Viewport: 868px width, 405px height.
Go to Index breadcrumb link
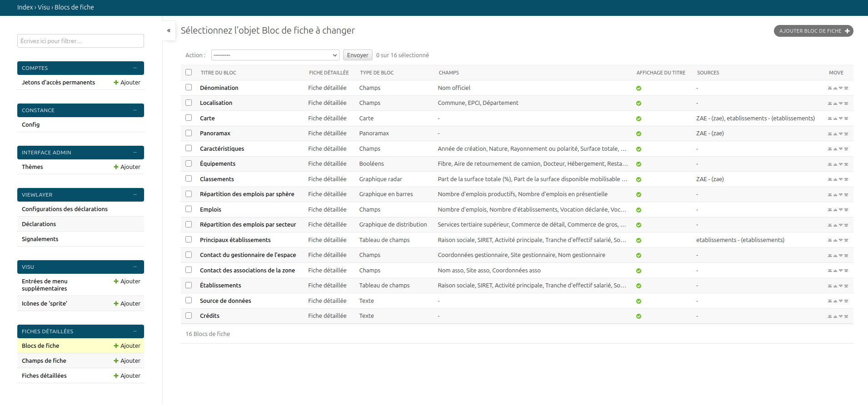pos(25,7)
